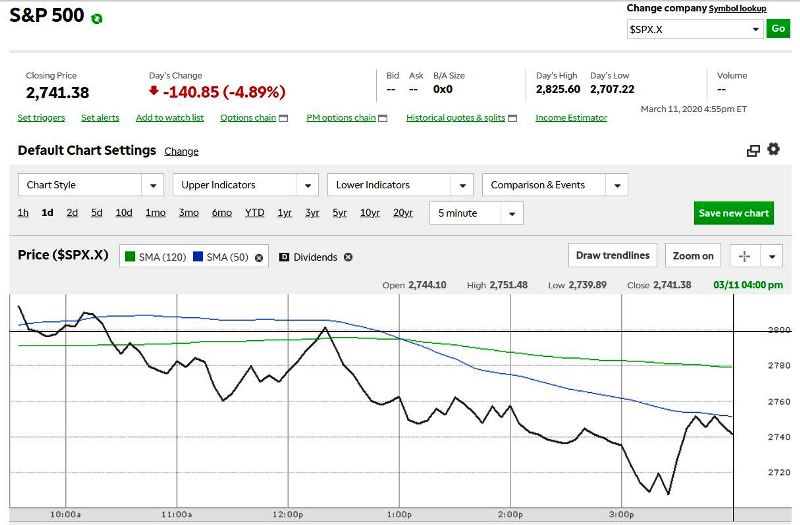Click the green SMA (120) color swatch
The image size is (800, 525).
pyautogui.click(x=130, y=257)
